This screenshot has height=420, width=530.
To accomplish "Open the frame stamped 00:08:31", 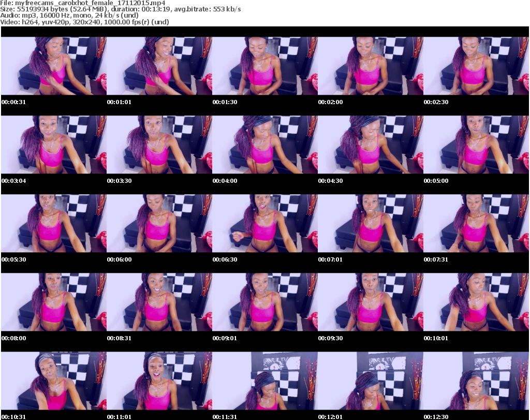I will 159,302.
